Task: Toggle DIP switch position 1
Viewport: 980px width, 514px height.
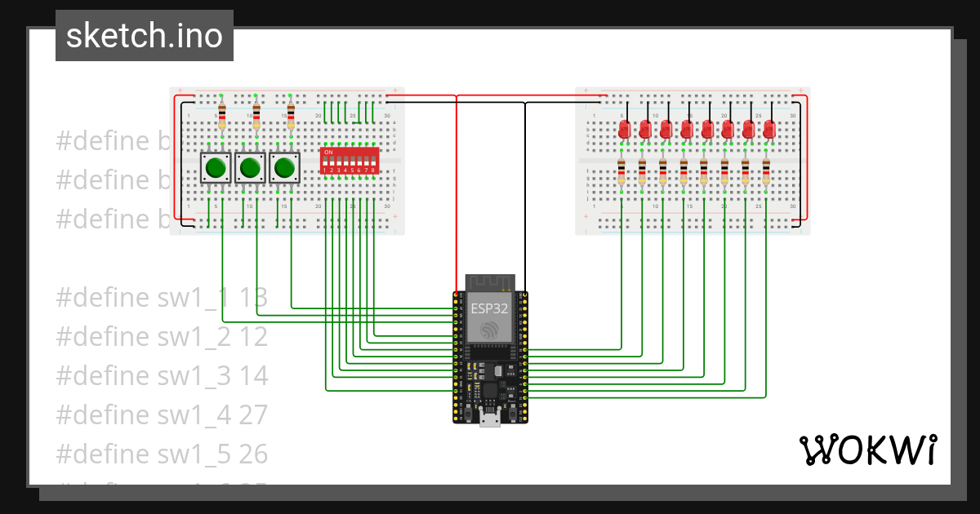Action: click(325, 162)
